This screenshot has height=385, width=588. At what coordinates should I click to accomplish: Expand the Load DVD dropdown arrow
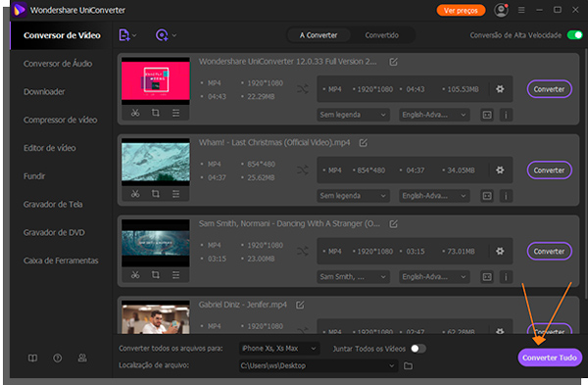pyautogui.click(x=174, y=35)
